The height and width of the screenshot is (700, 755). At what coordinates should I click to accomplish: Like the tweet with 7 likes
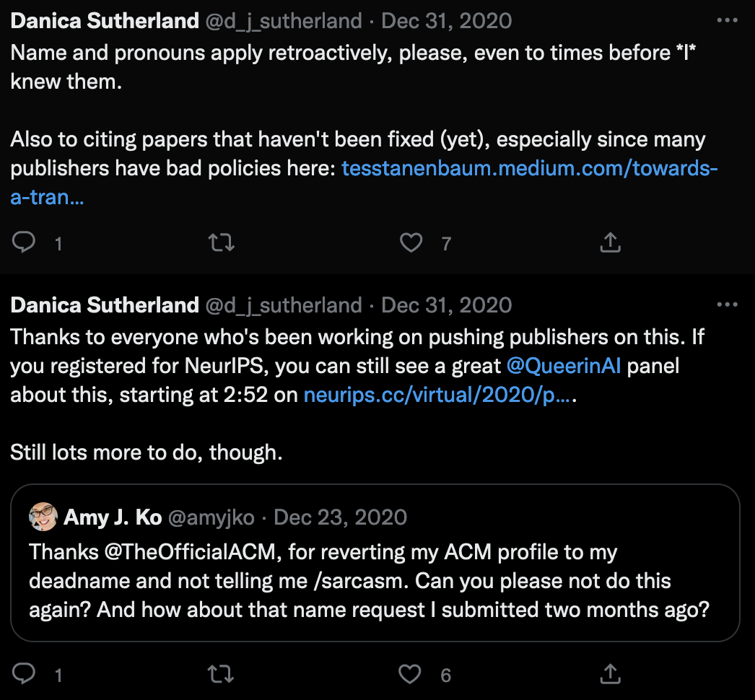(x=411, y=242)
